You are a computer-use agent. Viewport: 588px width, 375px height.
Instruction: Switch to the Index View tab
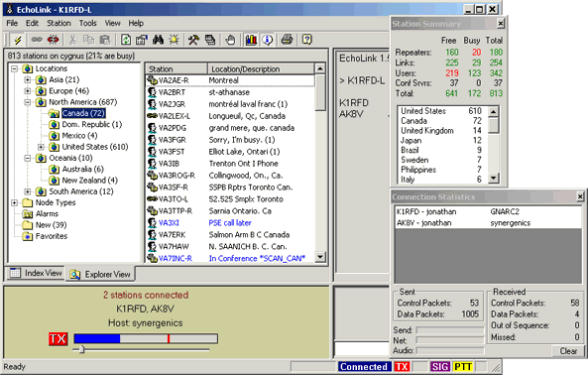[36, 273]
